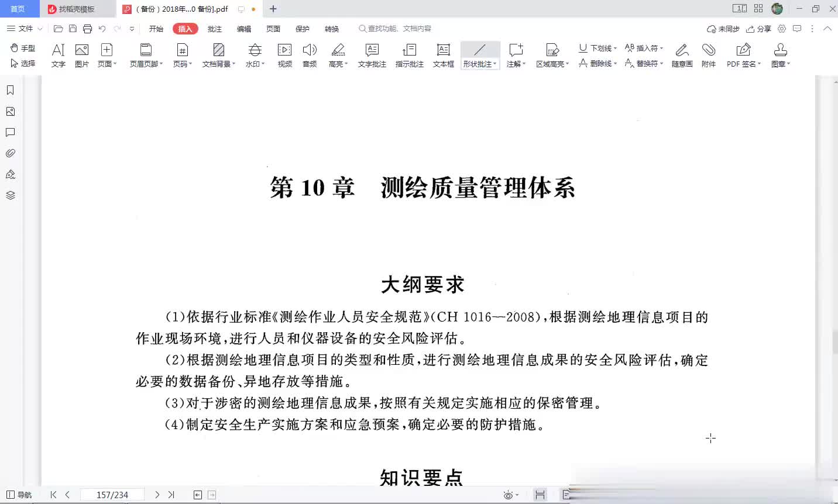This screenshot has height=504, width=838.
Task: Select the freehand drawing tool 随意画
Action: click(x=682, y=56)
